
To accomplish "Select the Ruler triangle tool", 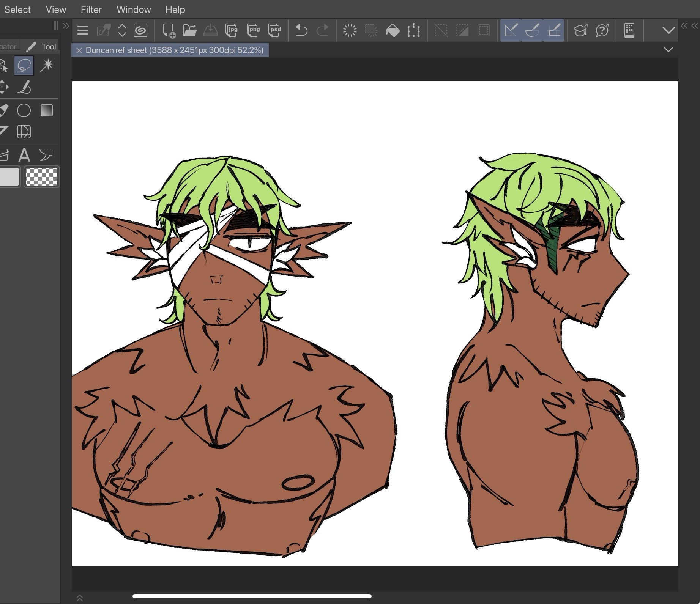I will coord(3,131).
